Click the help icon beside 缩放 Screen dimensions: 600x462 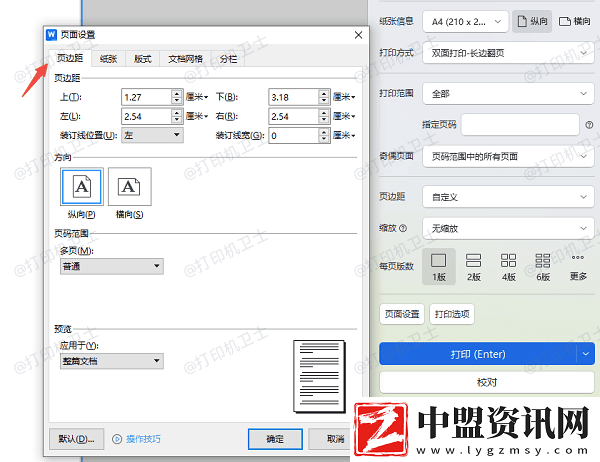coord(403,228)
